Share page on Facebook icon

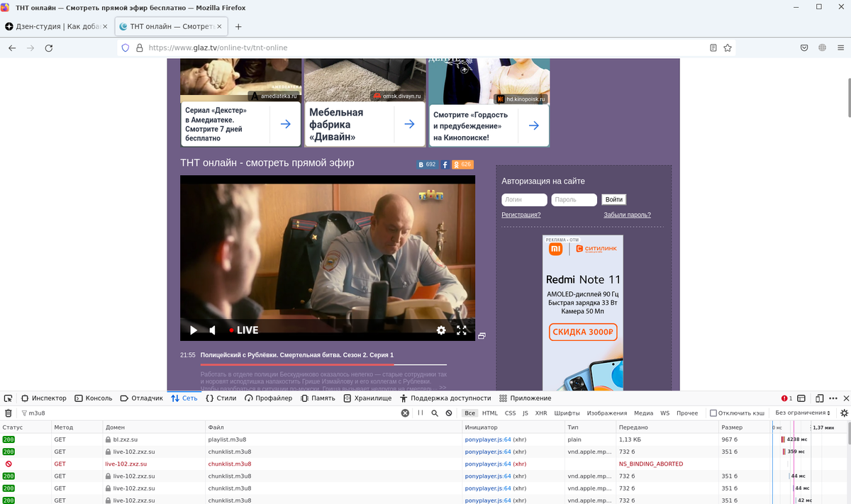445,164
